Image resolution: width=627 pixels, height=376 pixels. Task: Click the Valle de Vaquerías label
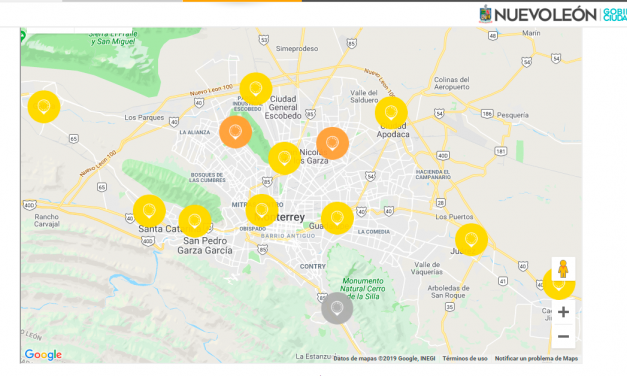(x=427, y=268)
